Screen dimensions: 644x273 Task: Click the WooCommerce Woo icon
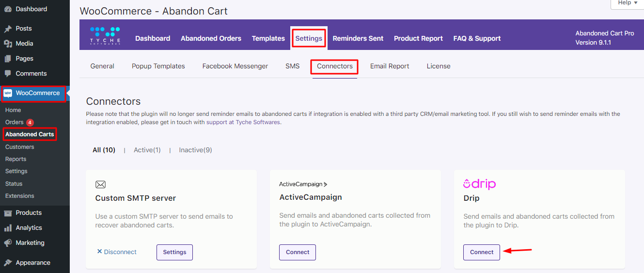(8, 93)
